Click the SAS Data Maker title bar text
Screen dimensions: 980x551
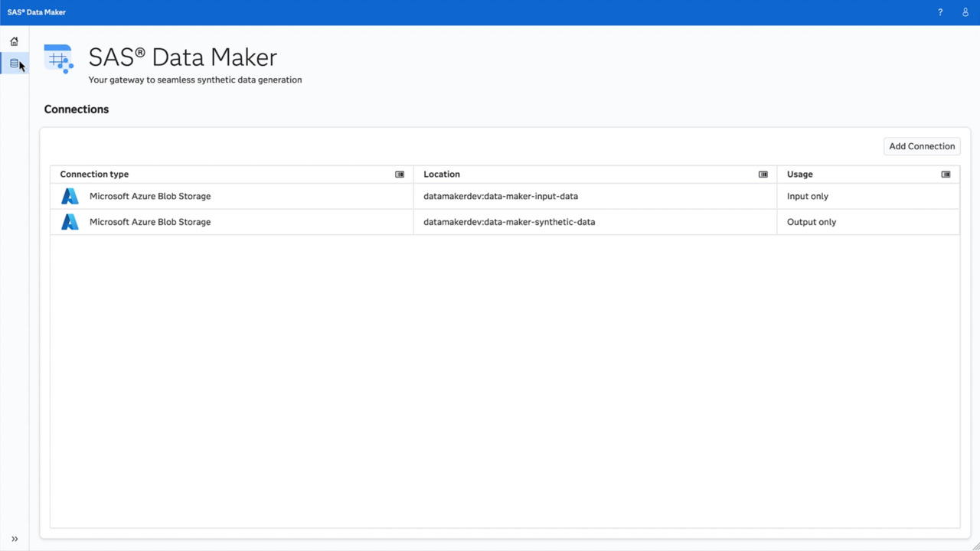point(37,12)
